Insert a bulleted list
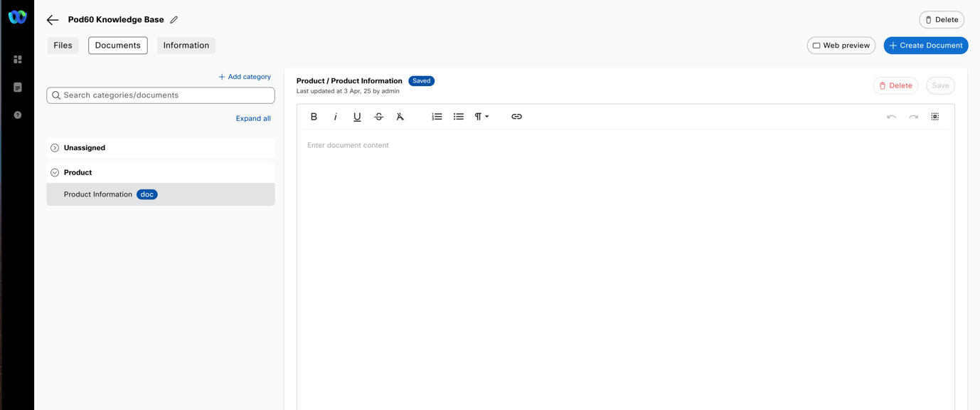Viewport: 980px width, 410px height. coord(459,117)
